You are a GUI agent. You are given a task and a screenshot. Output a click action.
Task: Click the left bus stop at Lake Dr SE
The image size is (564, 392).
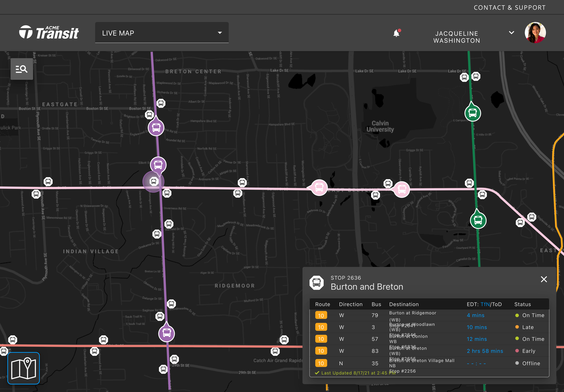click(464, 78)
